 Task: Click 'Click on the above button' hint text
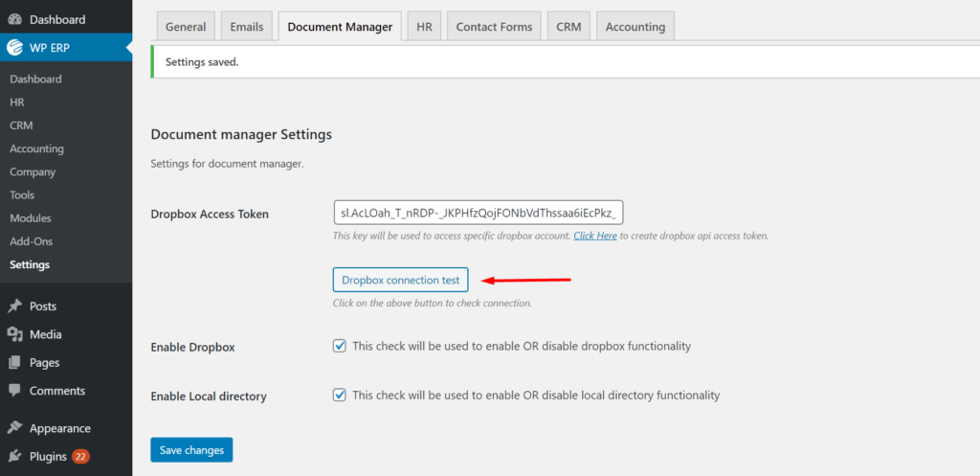coord(432,304)
